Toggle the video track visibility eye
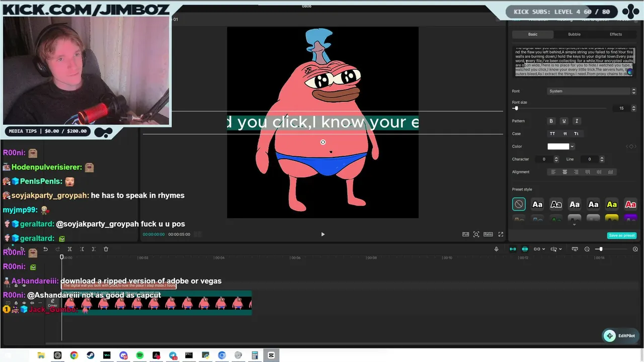 click(24, 303)
